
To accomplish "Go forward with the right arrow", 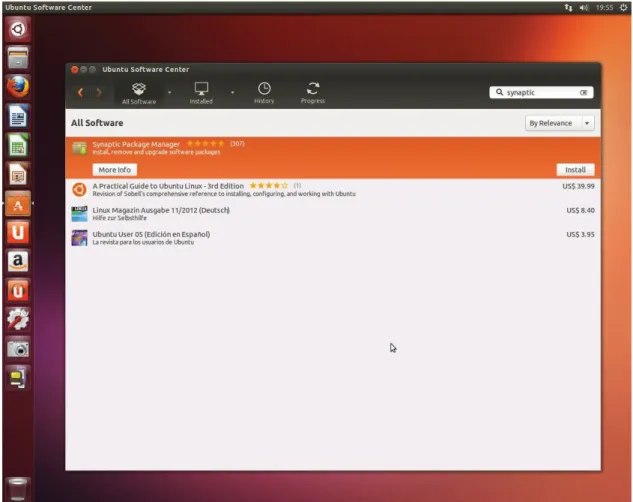I will tap(99, 92).
